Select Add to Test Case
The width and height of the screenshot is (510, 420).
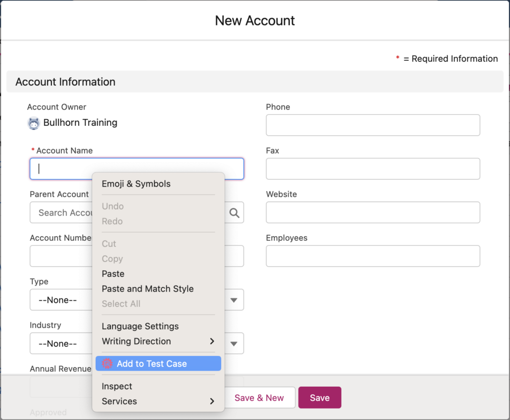pyautogui.click(x=151, y=363)
